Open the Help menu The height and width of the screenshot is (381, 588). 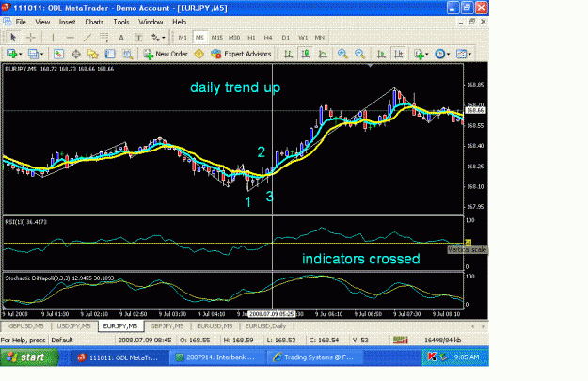180,22
